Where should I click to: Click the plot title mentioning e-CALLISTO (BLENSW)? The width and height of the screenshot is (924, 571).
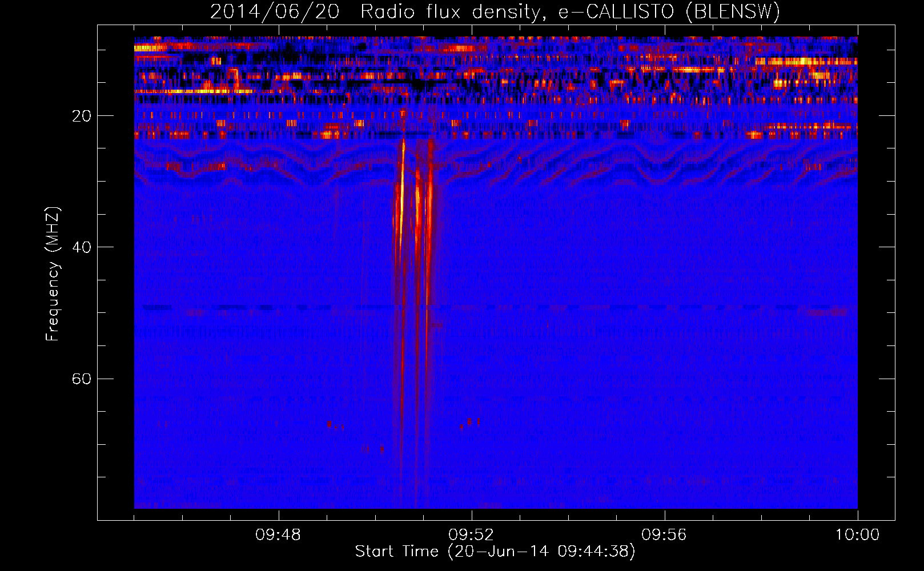coord(495,11)
